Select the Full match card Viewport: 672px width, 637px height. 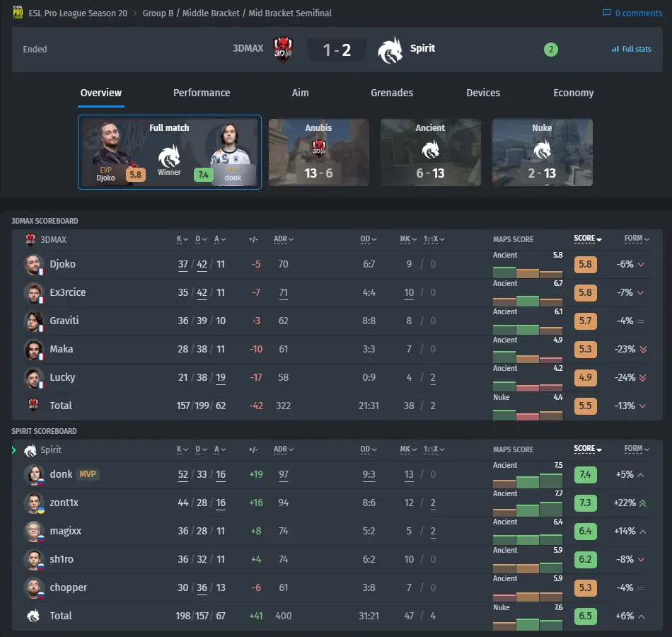click(x=170, y=152)
